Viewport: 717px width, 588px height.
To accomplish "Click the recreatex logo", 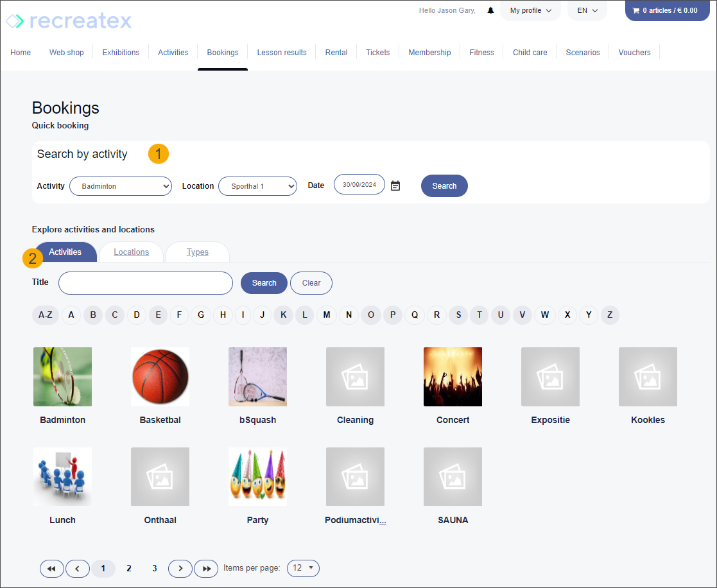I will pos(69,21).
